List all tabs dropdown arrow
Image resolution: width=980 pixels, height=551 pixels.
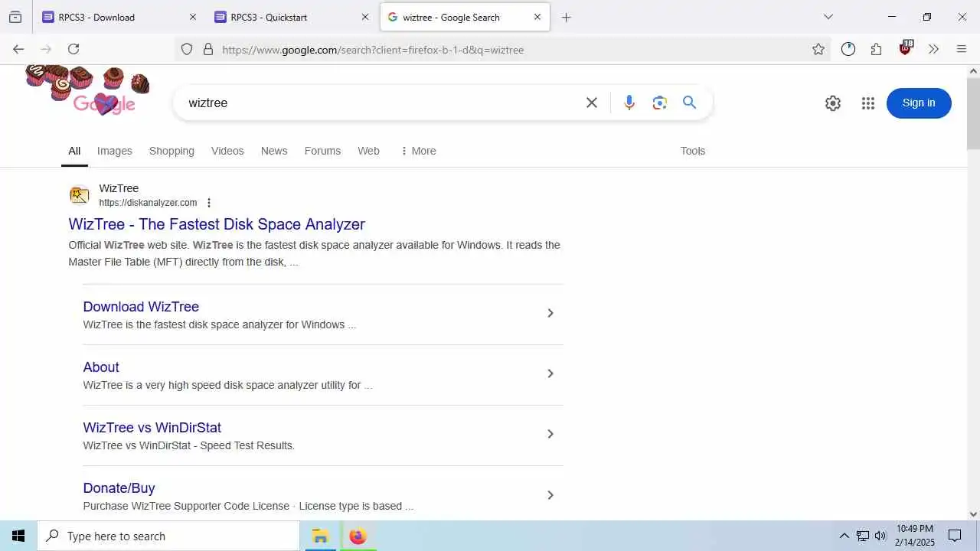(828, 17)
